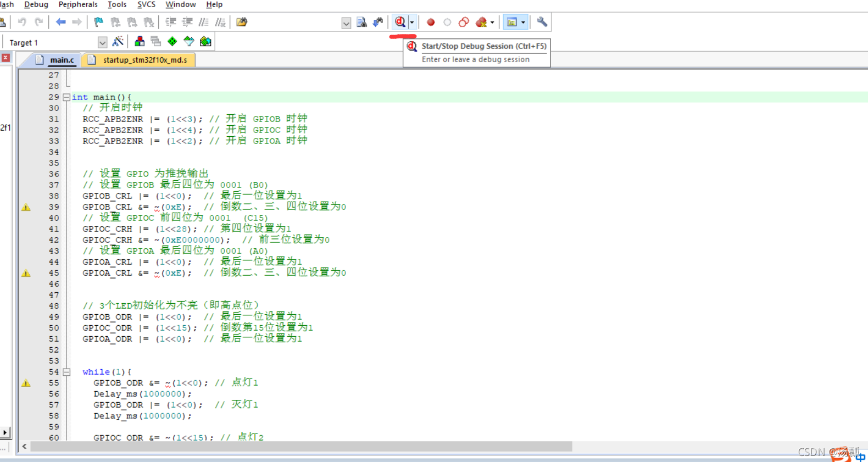The height and width of the screenshot is (462, 868).
Task: Open the Target 1 dropdown
Action: pos(102,42)
